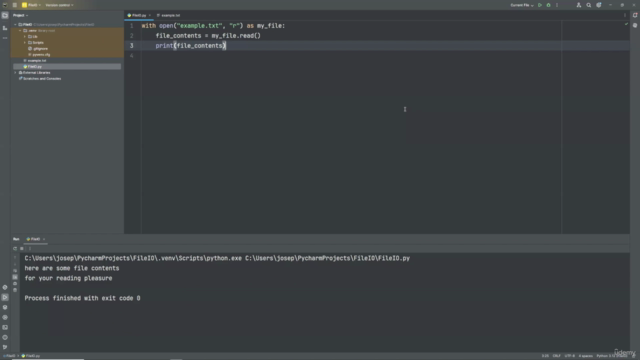Toggle scroll to end in Run console
The width and height of the screenshot is (640, 360).
[15, 277]
